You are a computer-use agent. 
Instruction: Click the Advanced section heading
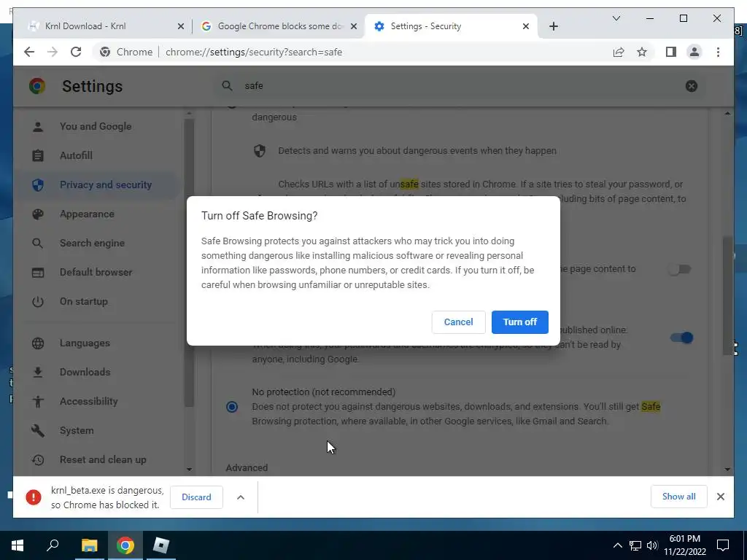(x=247, y=467)
